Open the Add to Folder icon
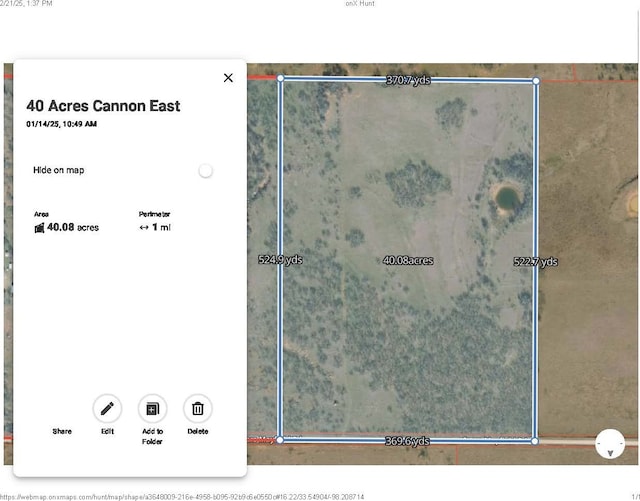The width and height of the screenshot is (640, 501). click(x=152, y=408)
